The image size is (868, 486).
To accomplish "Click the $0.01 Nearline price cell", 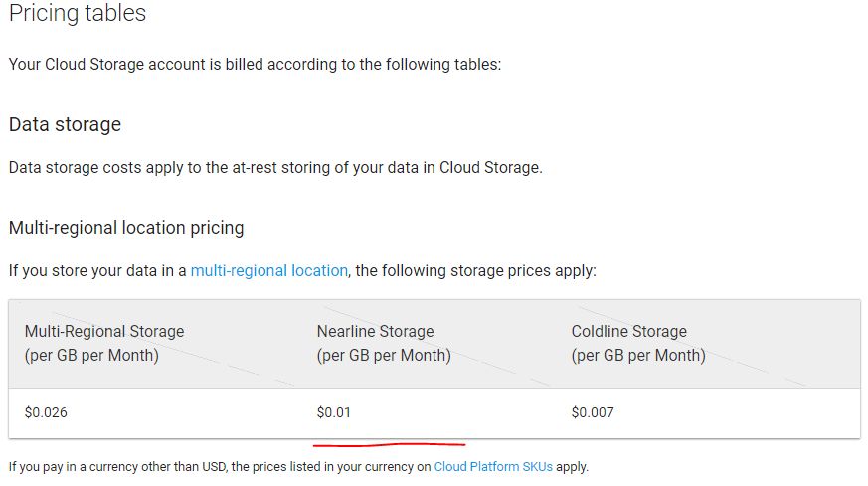I will click(334, 411).
